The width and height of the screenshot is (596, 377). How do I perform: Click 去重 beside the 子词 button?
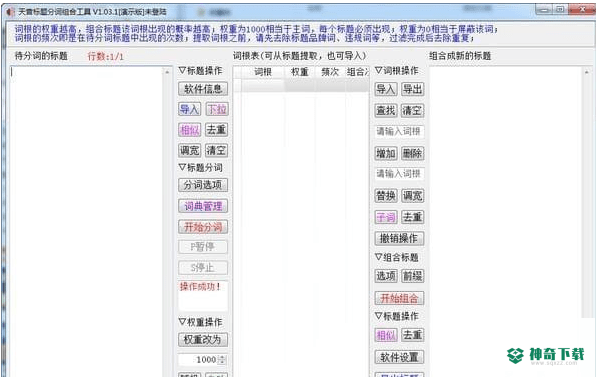tap(412, 217)
